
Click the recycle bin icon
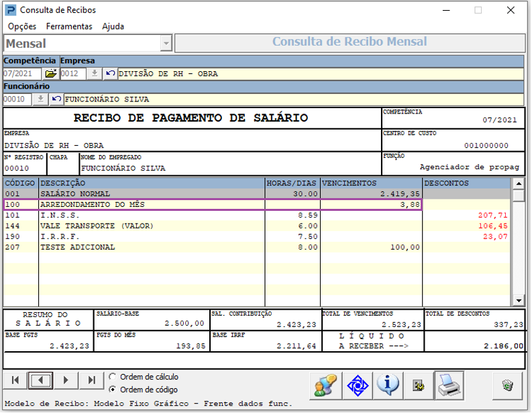(x=508, y=385)
